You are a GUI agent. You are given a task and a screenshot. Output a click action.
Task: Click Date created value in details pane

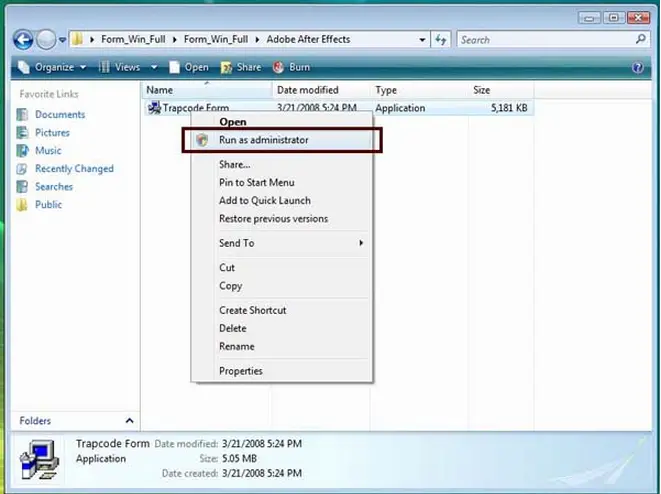(262, 473)
